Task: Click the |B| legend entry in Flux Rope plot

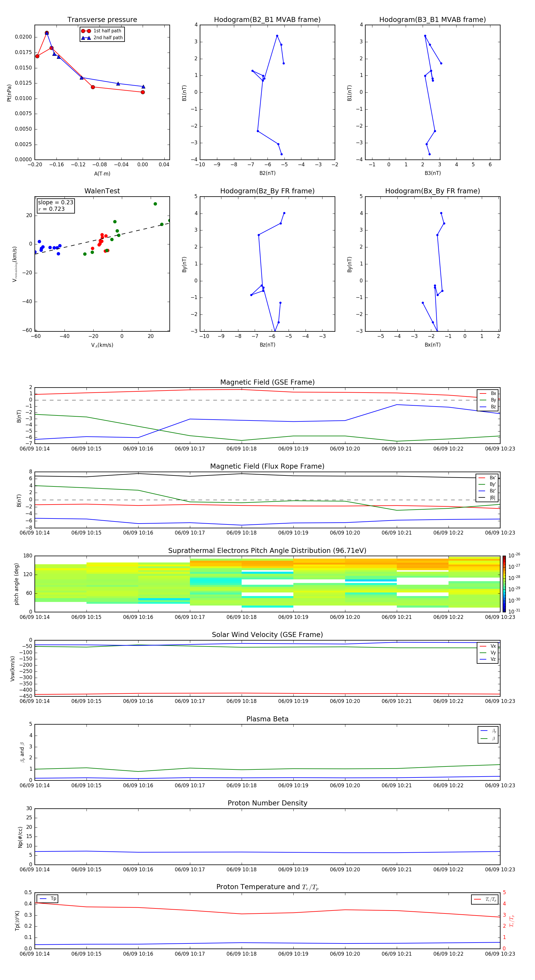Action: pyautogui.click(x=487, y=498)
